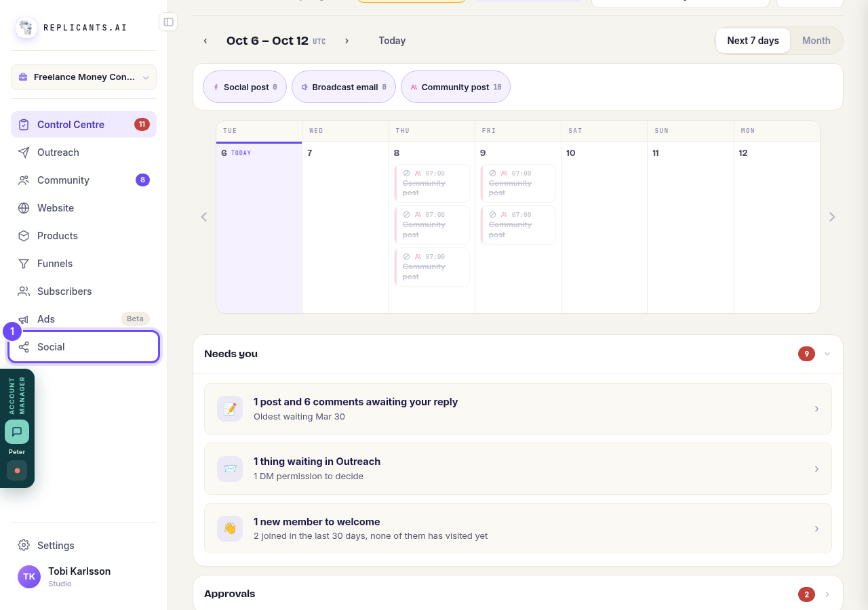Click the Products box icon

(x=24, y=236)
